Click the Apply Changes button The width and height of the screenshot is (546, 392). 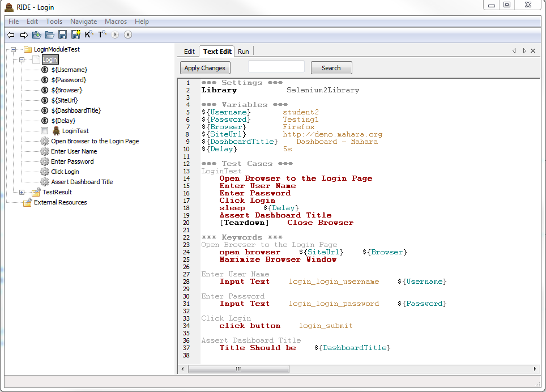pyautogui.click(x=204, y=67)
